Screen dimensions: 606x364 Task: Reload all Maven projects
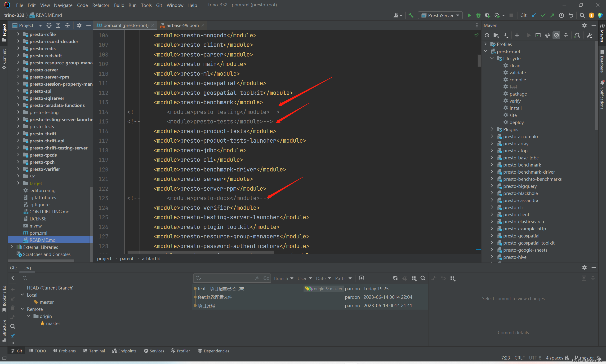[487, 35]
